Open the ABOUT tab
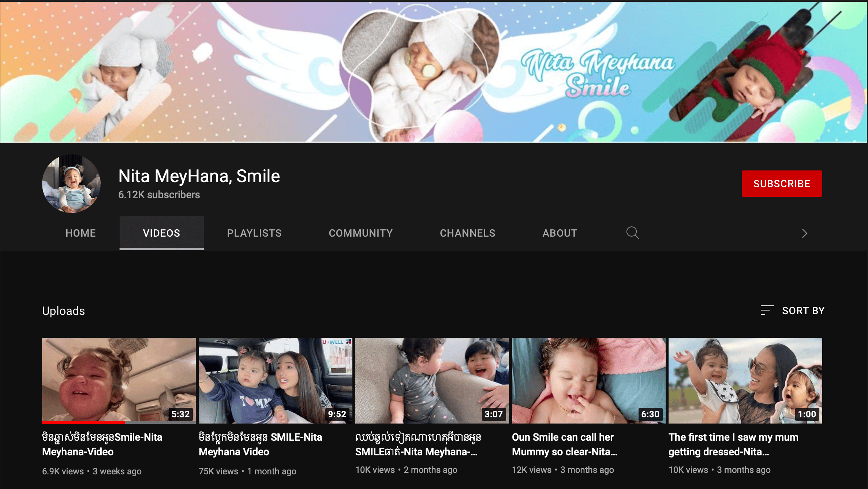868x489 pixels. pos(560,233)
